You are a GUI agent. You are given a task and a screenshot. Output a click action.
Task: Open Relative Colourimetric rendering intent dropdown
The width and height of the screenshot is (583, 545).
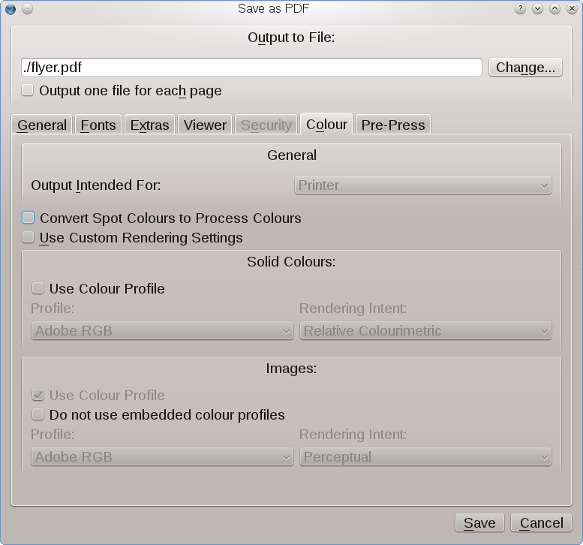tap(425, 330)
